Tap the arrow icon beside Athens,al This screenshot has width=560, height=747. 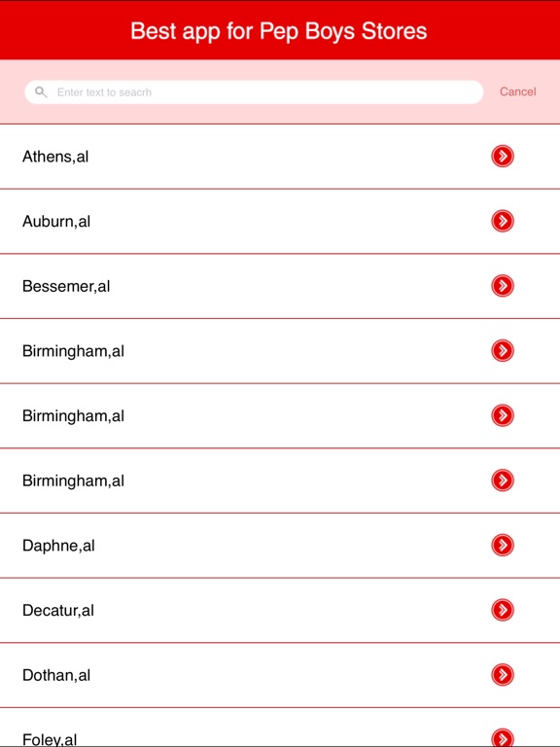coord(503,157)
